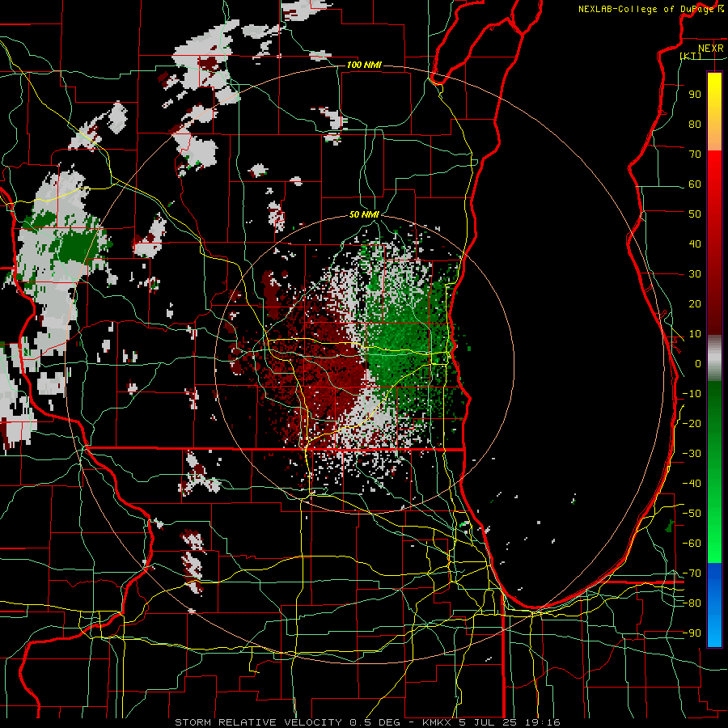Click the "0" value on velocity scale
Screen dimensions: 728x728
(x=698, y=364)
